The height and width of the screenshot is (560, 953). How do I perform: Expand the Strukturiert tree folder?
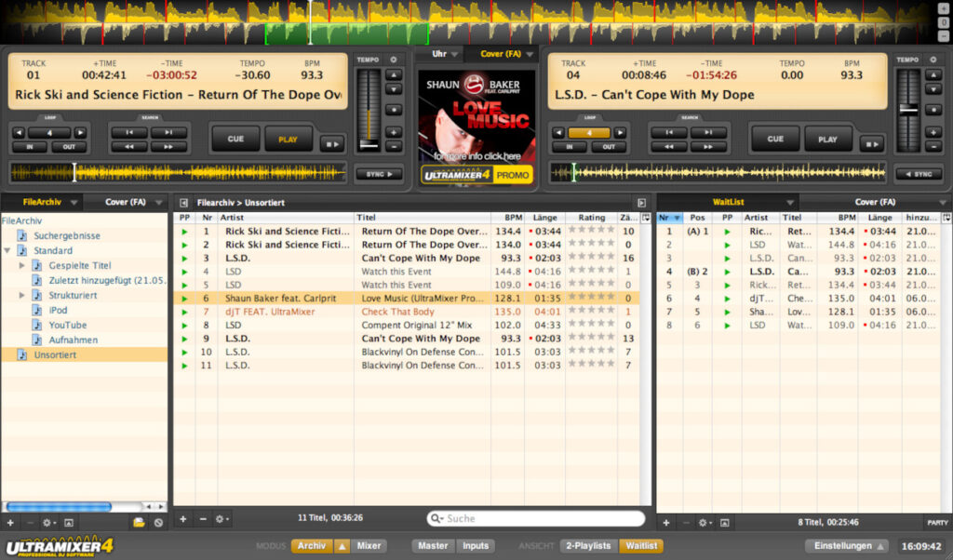(23, 296)
